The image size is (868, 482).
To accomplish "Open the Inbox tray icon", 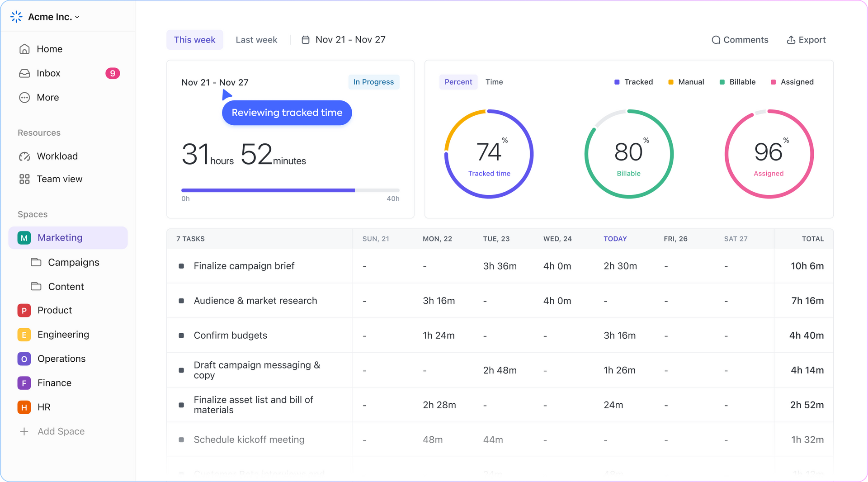I will coord(24,73).
